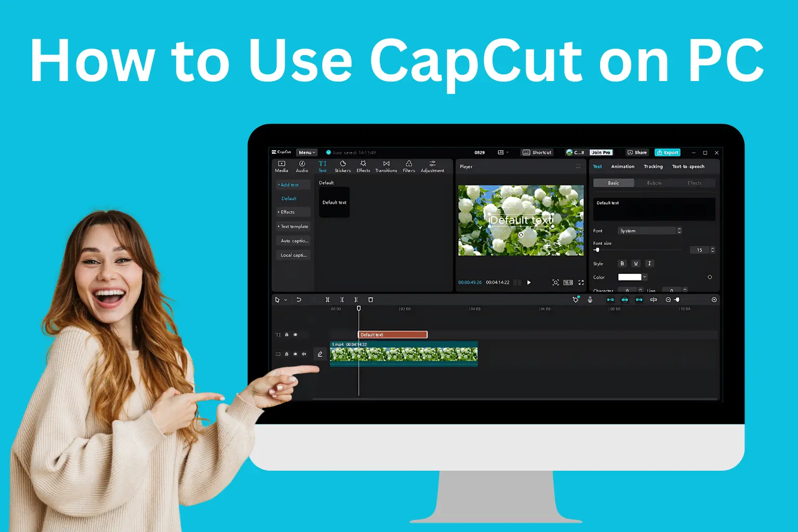Click the microphone record voiceover icon
Screen dimensions: 798x532
tap(590, 300)
